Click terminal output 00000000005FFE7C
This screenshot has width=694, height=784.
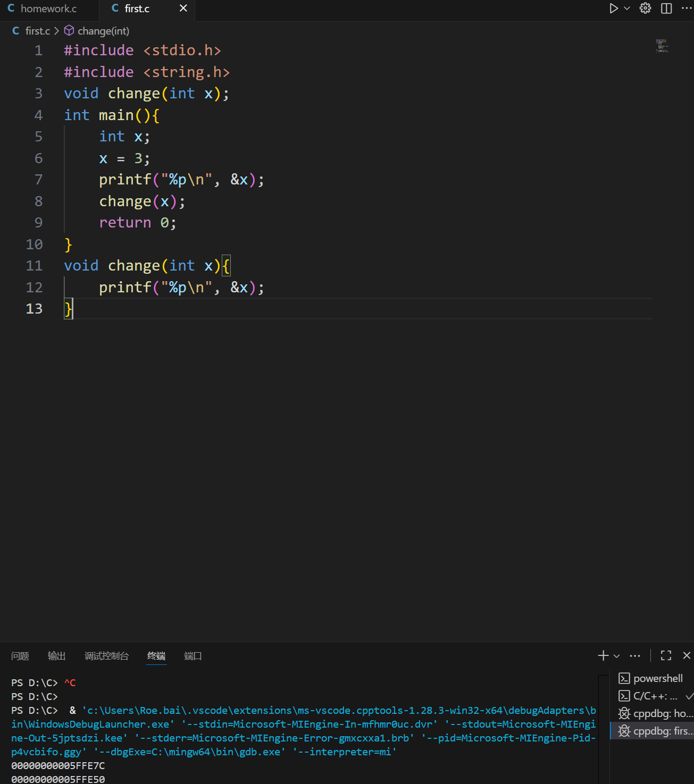click(58, 765)
